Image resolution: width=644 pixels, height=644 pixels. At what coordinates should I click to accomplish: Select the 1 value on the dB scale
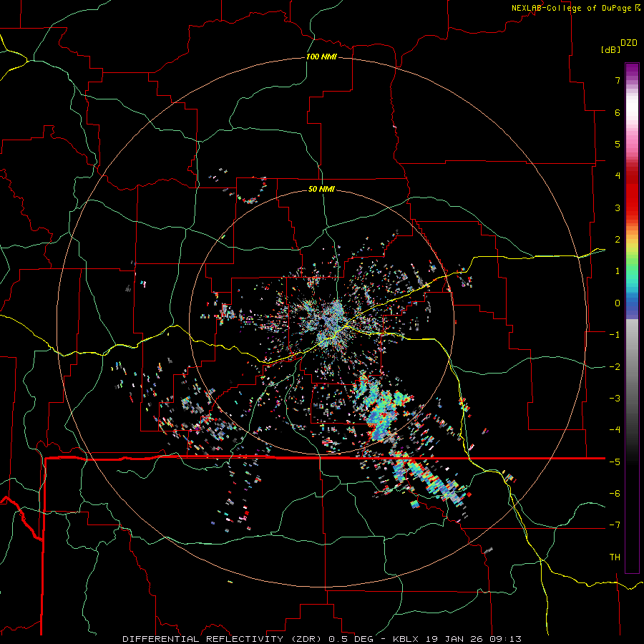point(618,271)
